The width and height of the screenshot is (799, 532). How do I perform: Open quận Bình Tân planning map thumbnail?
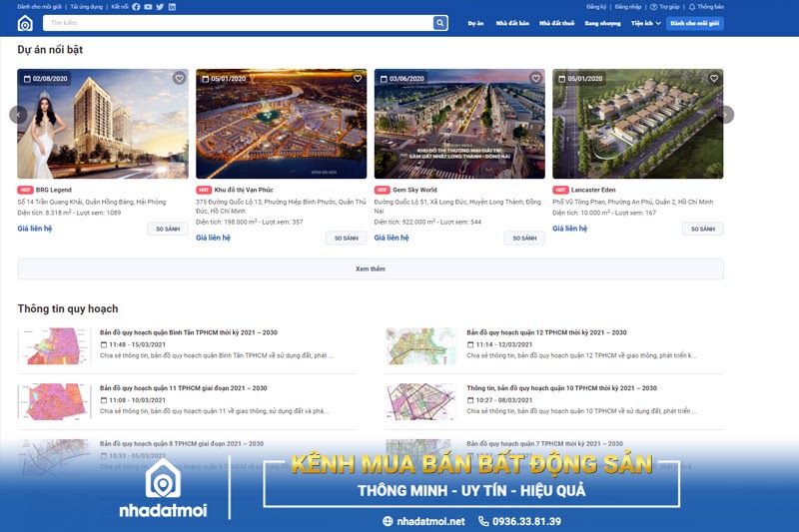54,346
